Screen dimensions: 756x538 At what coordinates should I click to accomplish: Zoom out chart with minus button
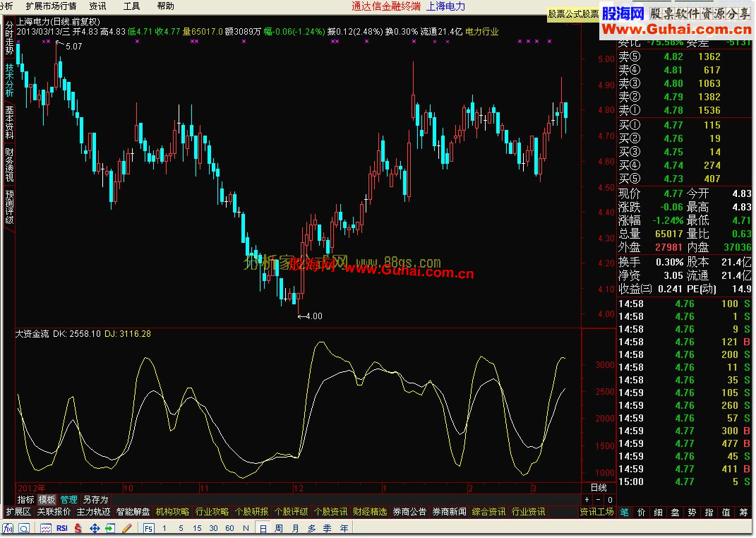tap(599, 500)
